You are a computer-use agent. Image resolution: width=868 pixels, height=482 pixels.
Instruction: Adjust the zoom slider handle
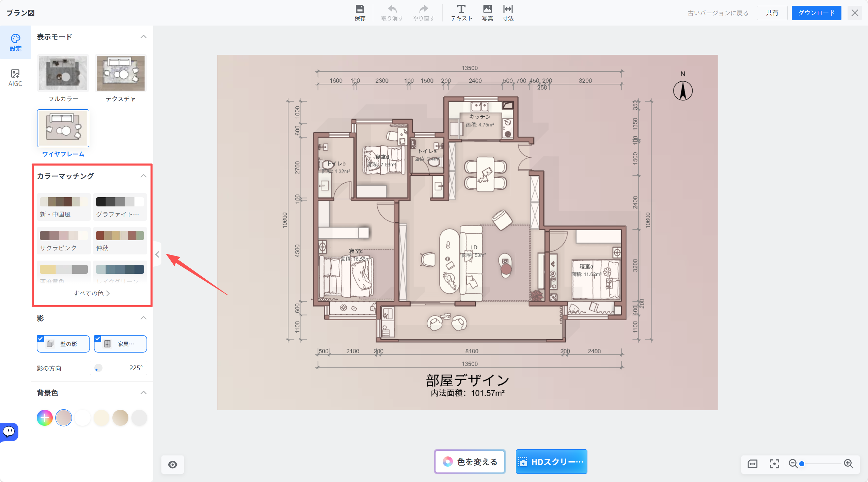pyautogui.click(x=802, y=464)
